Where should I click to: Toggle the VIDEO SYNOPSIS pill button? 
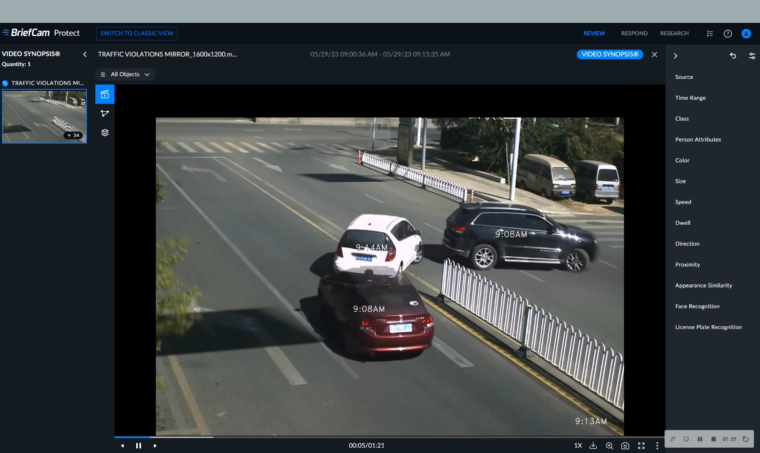[x=610, y=54]
